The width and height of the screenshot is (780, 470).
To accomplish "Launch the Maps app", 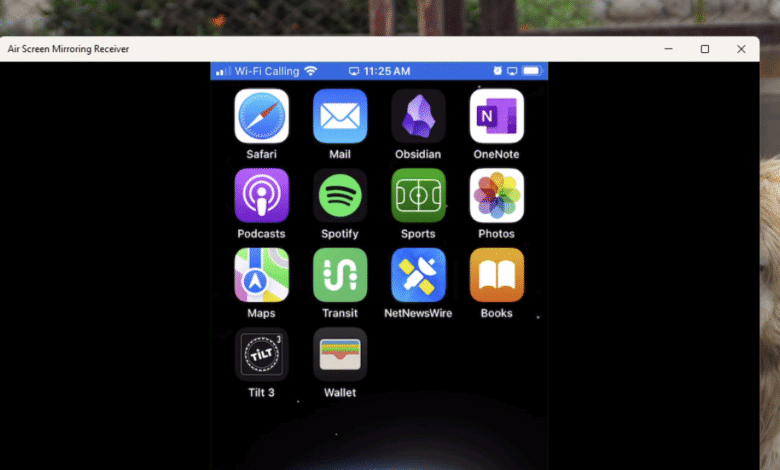I will click(x=261, y=275).
